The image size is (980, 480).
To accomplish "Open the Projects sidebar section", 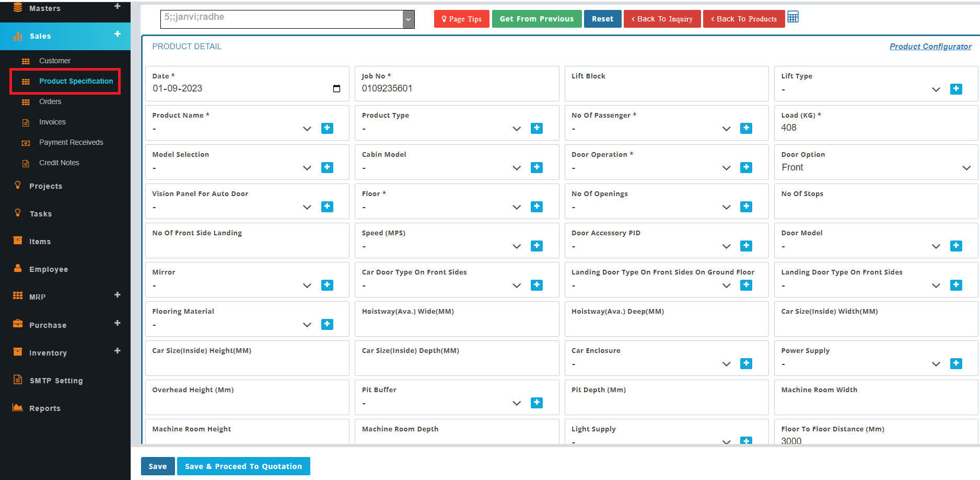I will pyautogui.click(x=45, y=186).
